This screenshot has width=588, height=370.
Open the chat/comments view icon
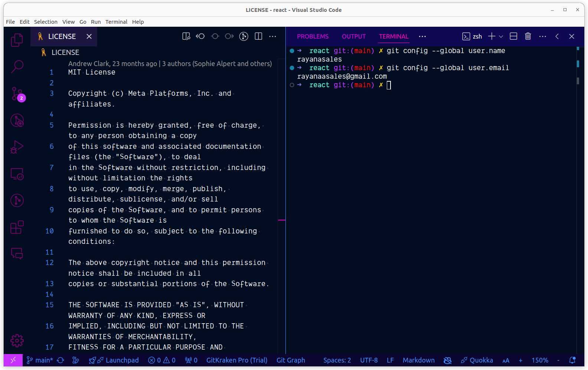point(17,254)
